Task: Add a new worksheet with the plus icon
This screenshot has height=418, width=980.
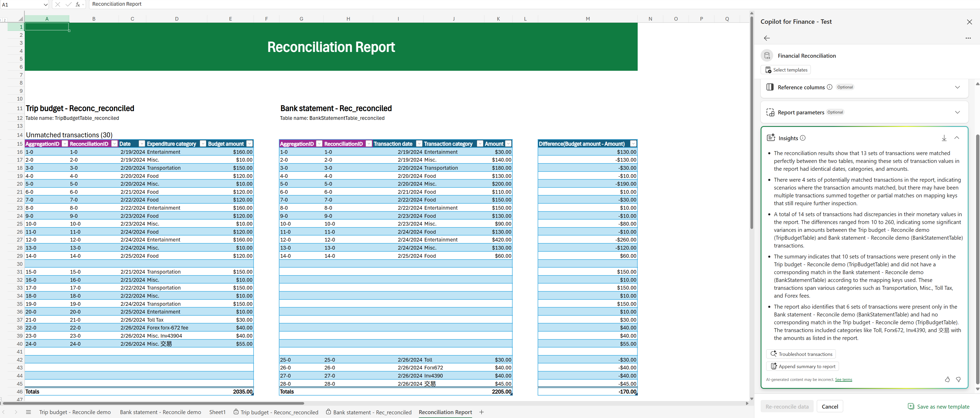Action: [x=482, y=412]
